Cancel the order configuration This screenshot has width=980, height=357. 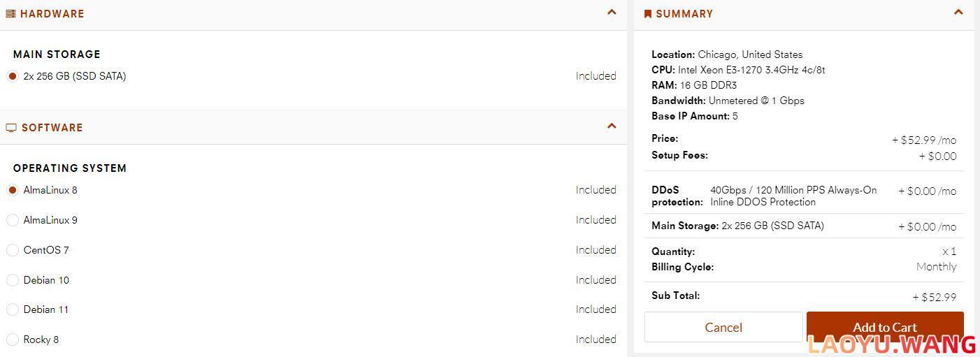click(x=723, y=327)
